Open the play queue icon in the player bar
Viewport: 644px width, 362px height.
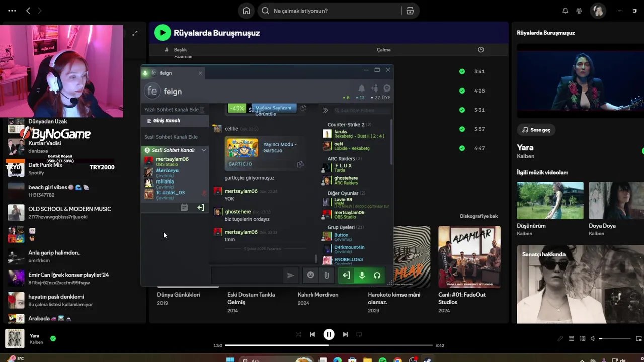point(572,339)
